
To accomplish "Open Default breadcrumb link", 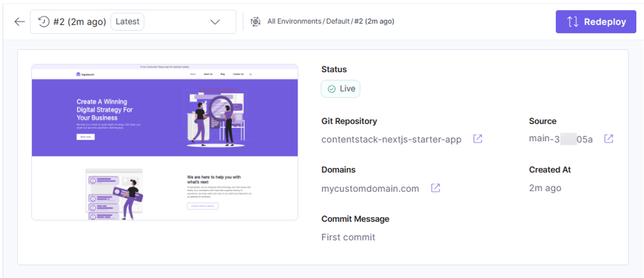I will click(x=338, y=21).
